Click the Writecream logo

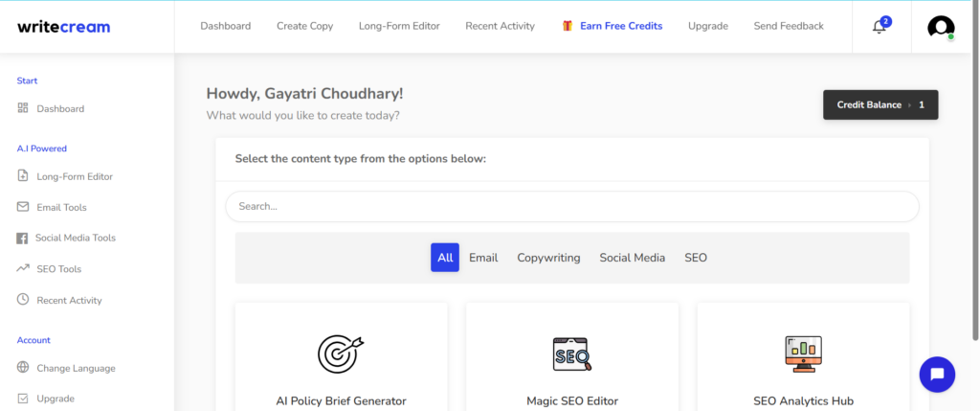pyautogui.click(x=64, y=26)
